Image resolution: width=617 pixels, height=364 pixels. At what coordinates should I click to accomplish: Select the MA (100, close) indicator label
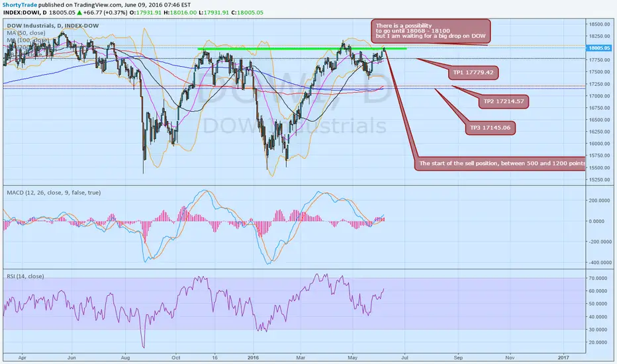pos(28,40)
